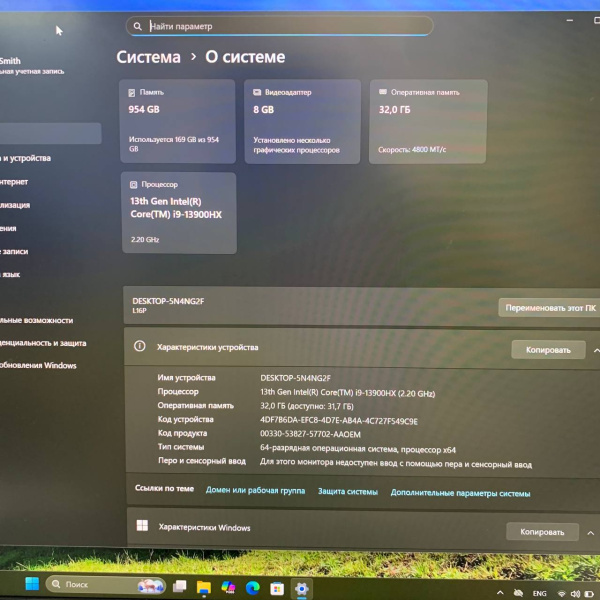This screenshot has width=600, height=600.
Task: Click the cloud sync tray icon
Action: click(518, 593)
